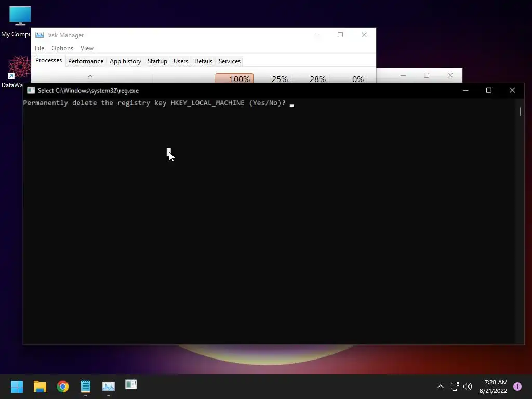
Task: Maximize the reg.exe console window
Action: click(488, 90)
